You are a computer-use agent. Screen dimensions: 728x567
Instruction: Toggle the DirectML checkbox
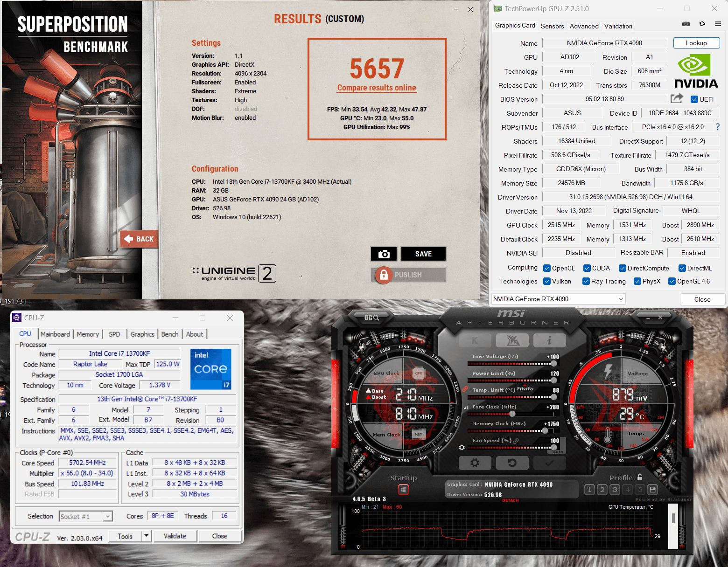[x=682, y=268]
